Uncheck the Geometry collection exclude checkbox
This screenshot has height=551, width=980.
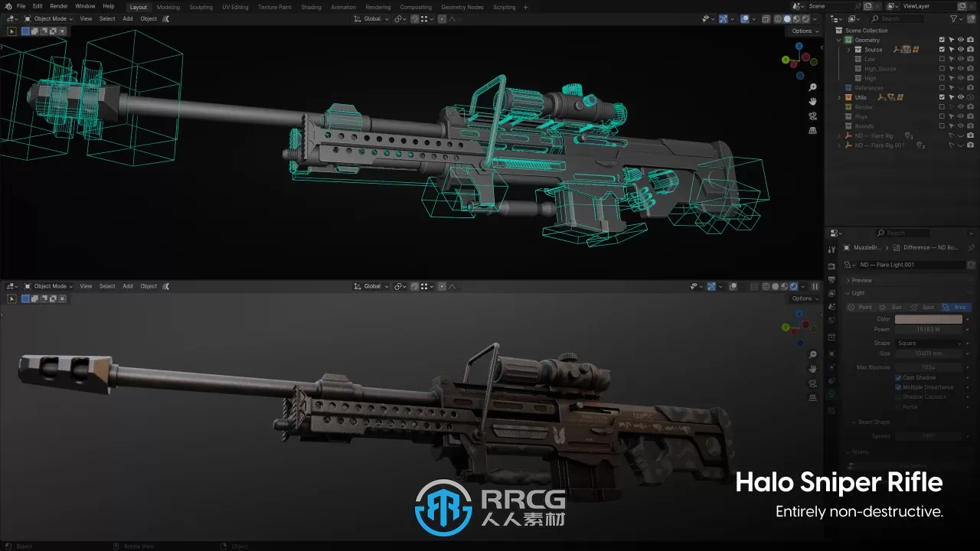942,40
